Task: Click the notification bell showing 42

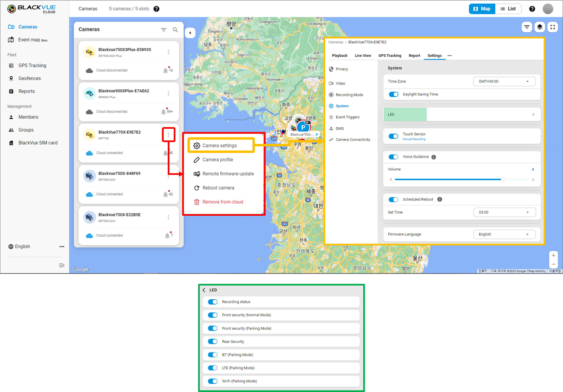Action: coord(165,194)
